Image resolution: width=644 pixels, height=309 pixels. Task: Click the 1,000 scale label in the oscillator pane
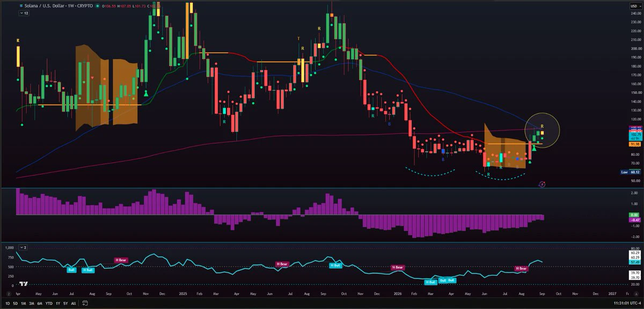[9, 247]
